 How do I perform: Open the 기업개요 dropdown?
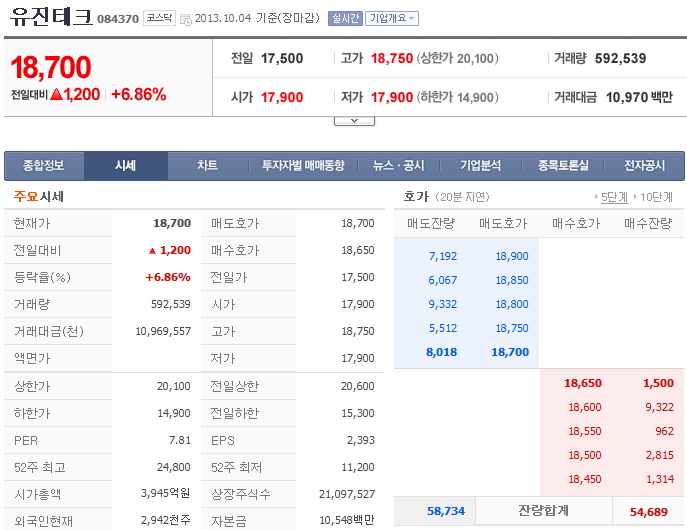click(x=392, y=18)
